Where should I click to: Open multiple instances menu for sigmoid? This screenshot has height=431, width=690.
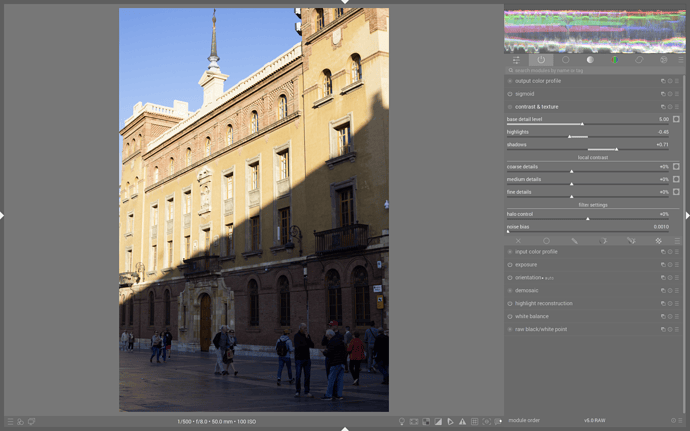coord(663,94)
